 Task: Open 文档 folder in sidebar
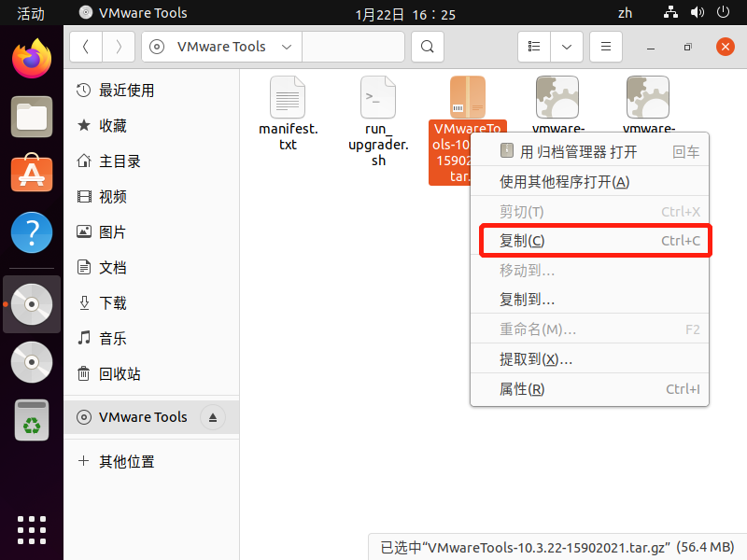click(151, 267)
